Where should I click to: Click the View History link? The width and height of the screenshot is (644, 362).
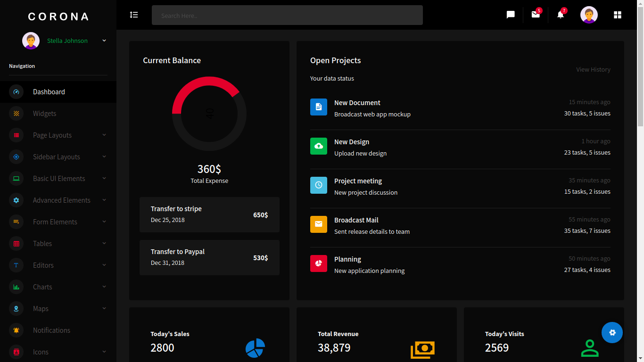tap(593, 69)
